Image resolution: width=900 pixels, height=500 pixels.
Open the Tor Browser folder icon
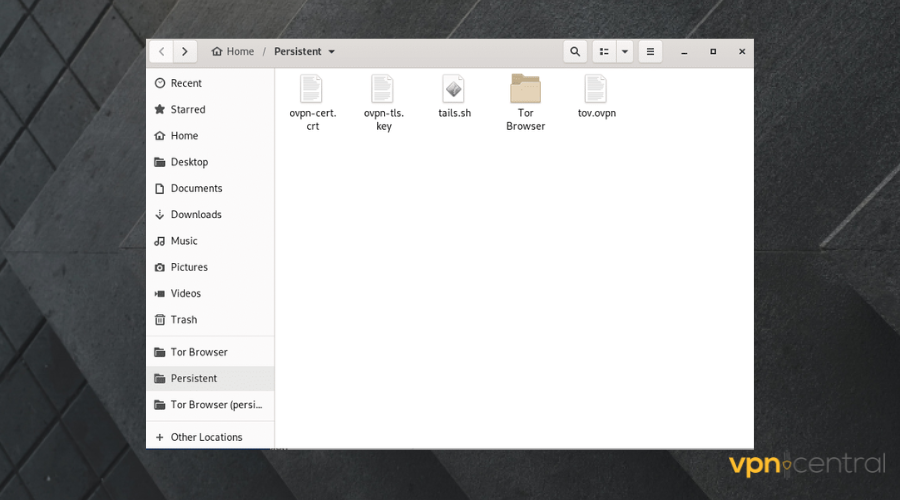click(x=525, y=89)
